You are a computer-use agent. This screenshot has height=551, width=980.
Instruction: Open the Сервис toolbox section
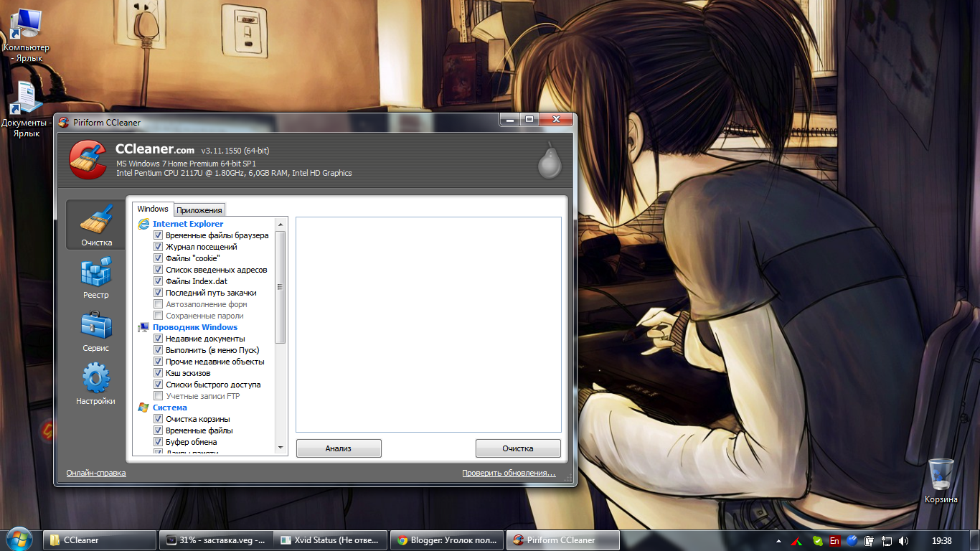point(96,331)
